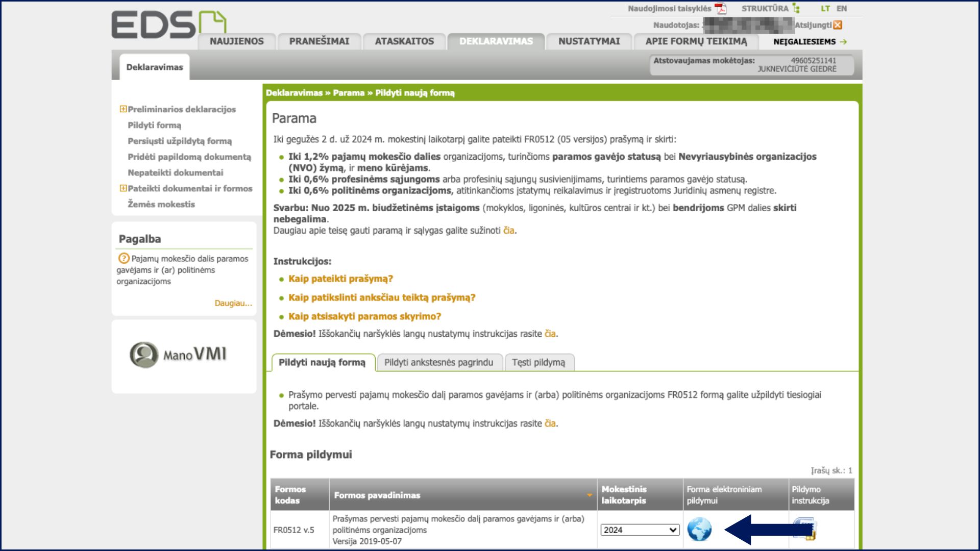
Task: Click the PDF icon beside Naudojimosi taisyklės
Action: (x=720, y=9)
